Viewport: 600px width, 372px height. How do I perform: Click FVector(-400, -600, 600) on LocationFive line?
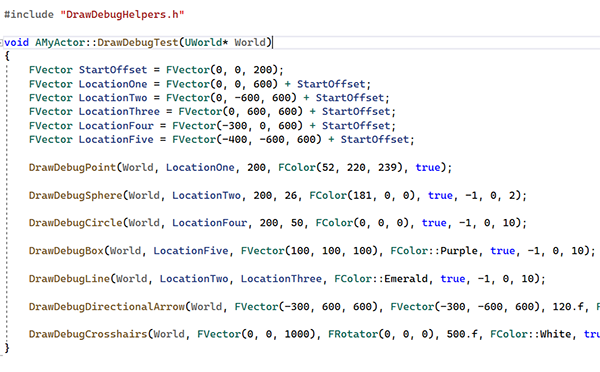click(247, 139)
